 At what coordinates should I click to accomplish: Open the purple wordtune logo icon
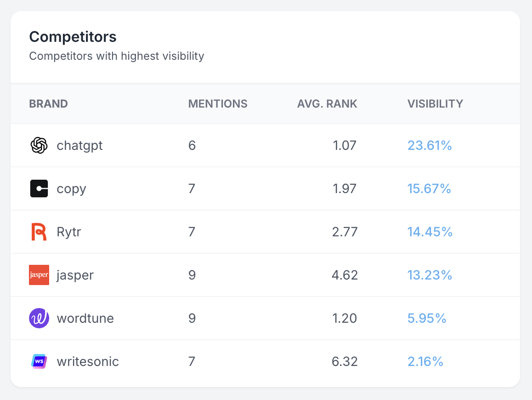(x=39, y=318)
